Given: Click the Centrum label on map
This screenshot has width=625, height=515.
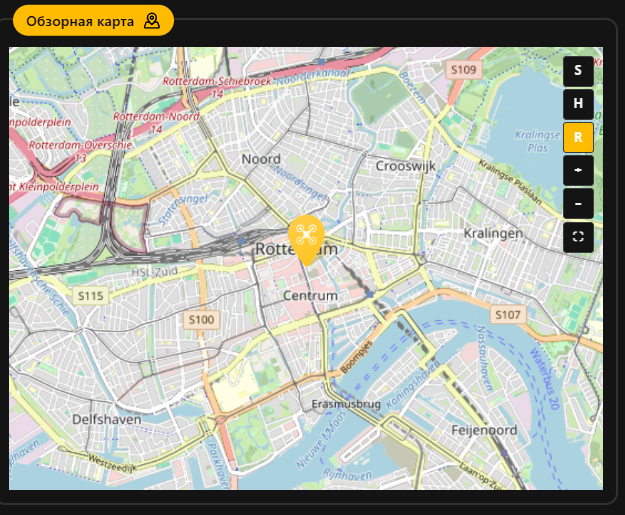Looking at the screenshot, I should [310, 295].
